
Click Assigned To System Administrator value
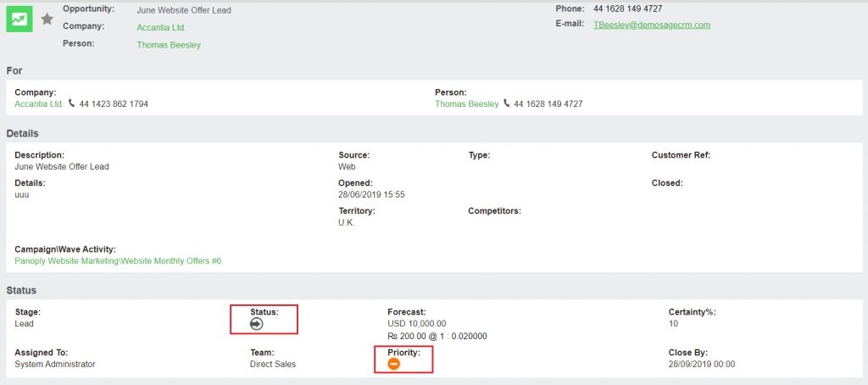(55, 365)
